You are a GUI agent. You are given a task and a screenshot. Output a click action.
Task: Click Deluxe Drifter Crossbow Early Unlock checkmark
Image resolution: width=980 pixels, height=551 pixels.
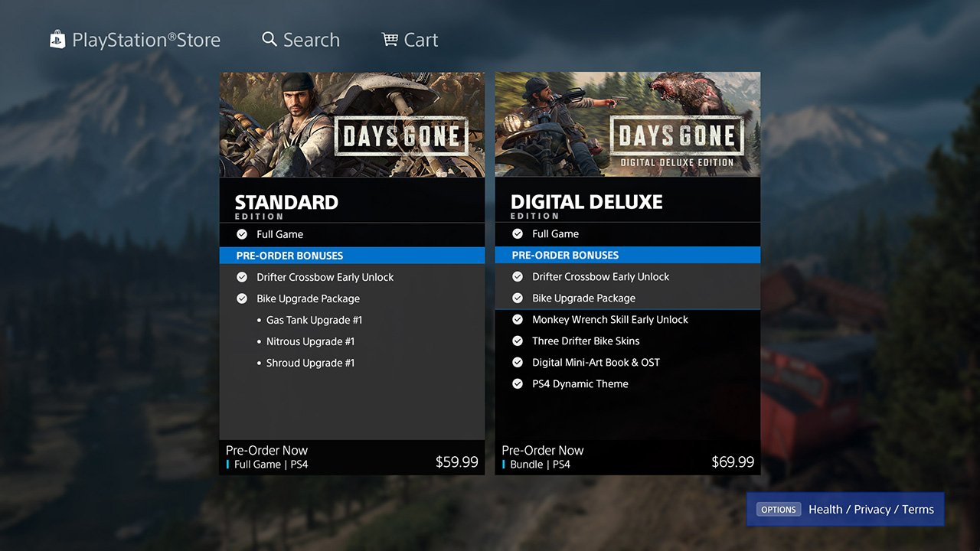[x=518, y=276]
